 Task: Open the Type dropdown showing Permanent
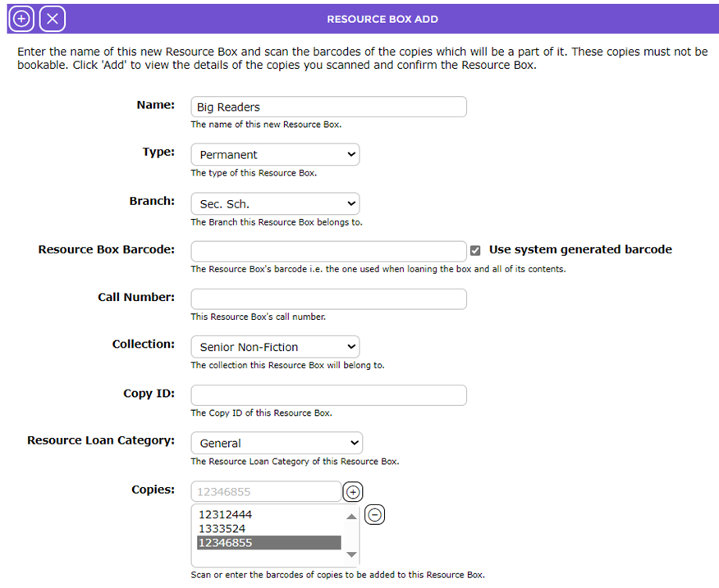pos(275,154)
